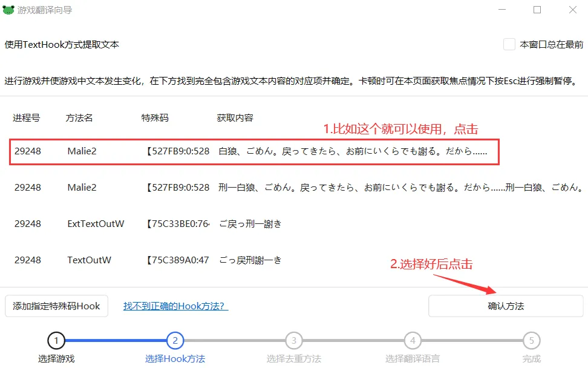Select the ExtTextOutW hook row
Viewport: 588px width, 368px height.
254,224
